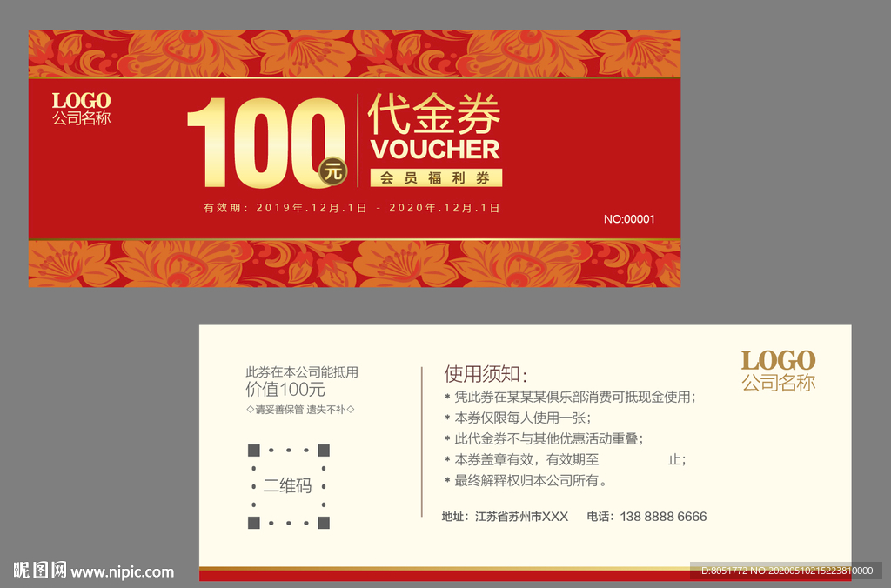Image resolution: width=891 pixels, height=588 pixels.
Task: Click the 电话：138 8888 6666 text
Action: 646,517
